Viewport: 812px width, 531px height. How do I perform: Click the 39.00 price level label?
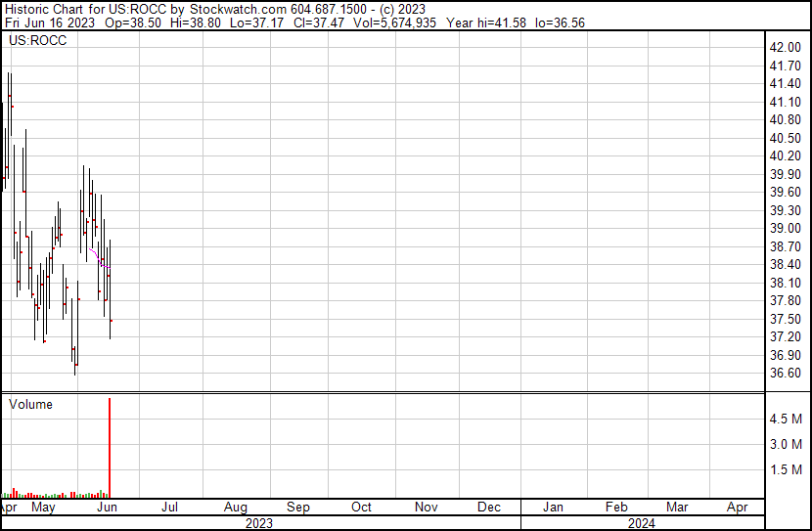pos(785,228)
